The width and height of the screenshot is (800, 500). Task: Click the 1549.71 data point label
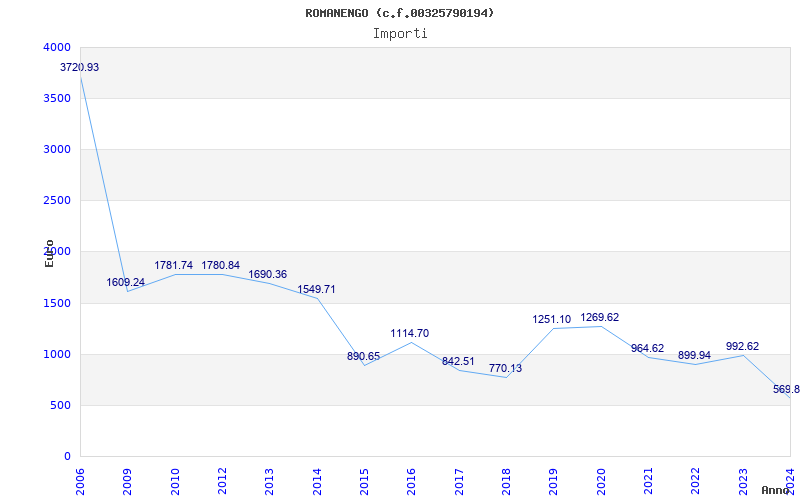click(316, 289)
